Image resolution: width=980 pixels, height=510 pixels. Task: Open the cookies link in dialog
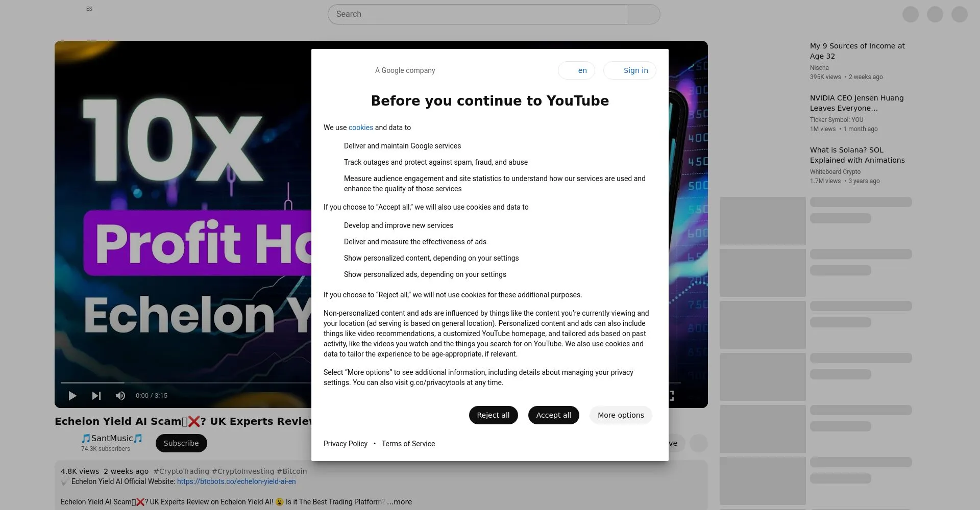point(361,127)
